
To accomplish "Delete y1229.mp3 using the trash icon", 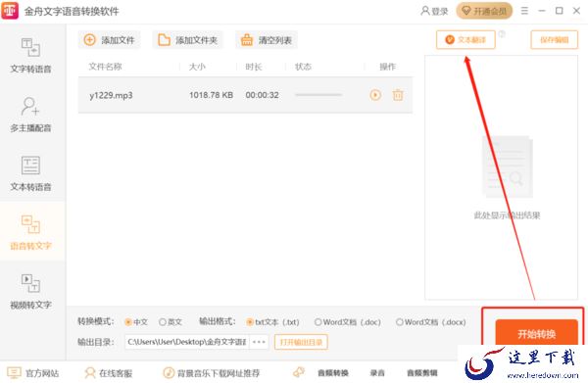I will [x=398, y=95].
